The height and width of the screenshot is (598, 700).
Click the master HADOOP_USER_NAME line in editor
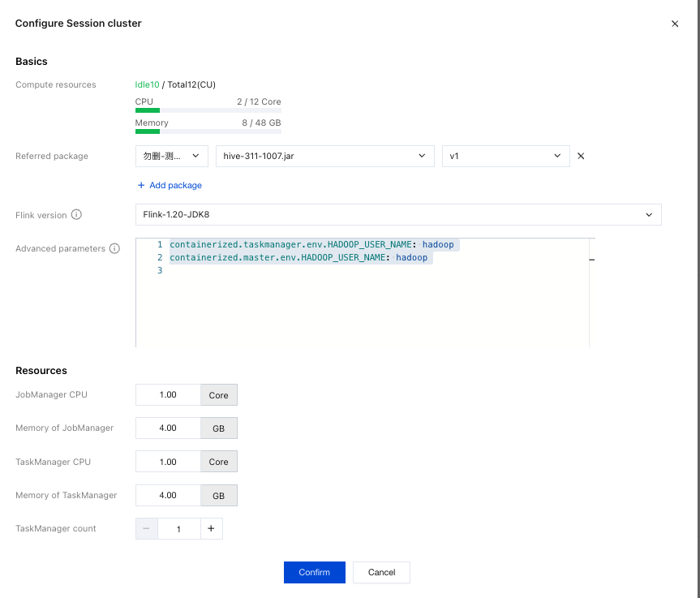[298, 258]
